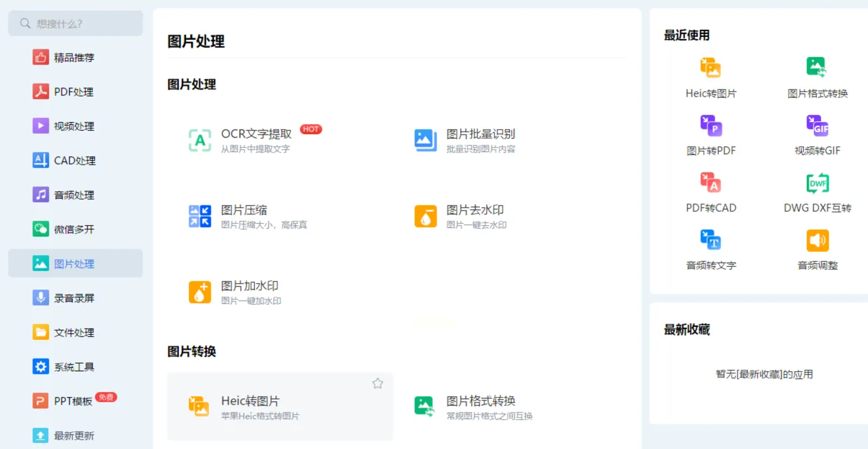The height and width of the screenshot is (449, 868).
Task: Open recent 视频转GIF icon
Action: pos(817,126)
